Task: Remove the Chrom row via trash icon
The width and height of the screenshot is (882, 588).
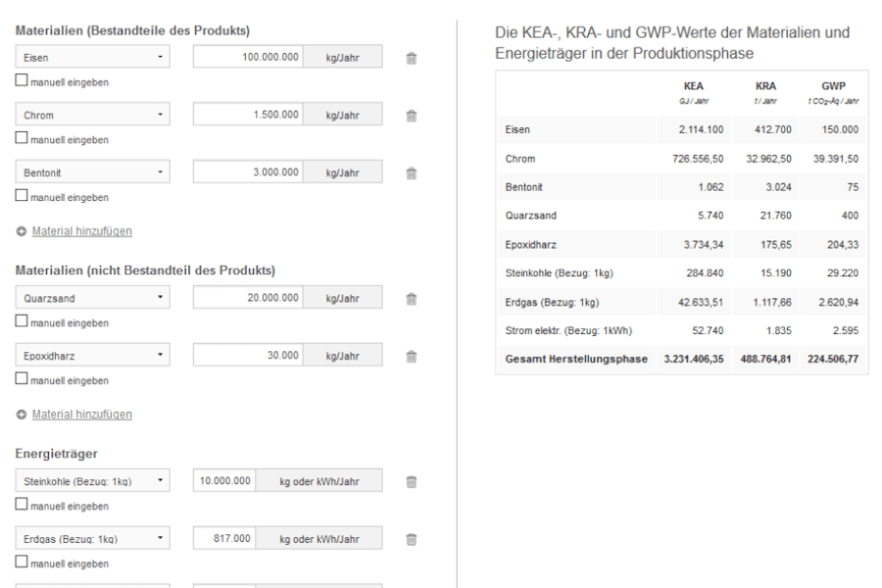Action: pos(412,116)
